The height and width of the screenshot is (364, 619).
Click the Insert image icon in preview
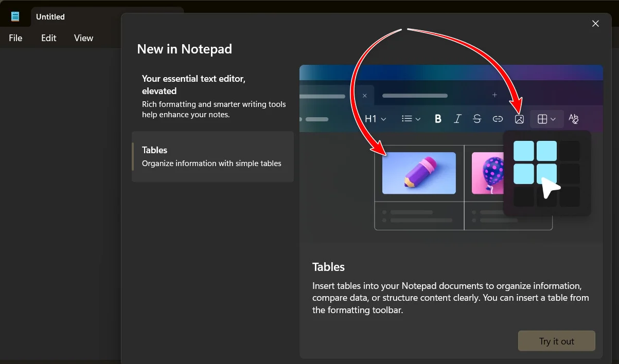click(519, 119)
